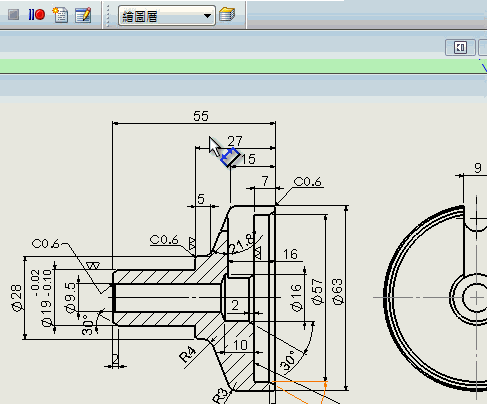
Task: Select the 5 dimension text
Action: pyautogui.click(x=201, y=199)
